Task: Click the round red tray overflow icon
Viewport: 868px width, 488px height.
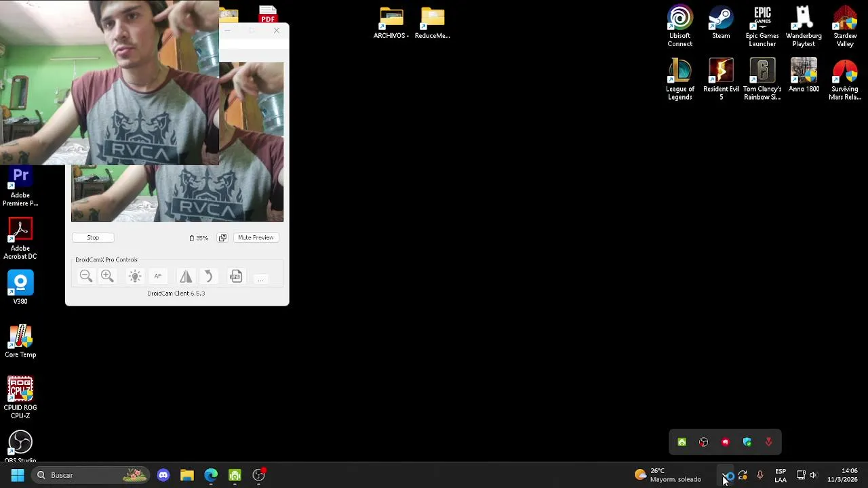Action: click(725, 442)
